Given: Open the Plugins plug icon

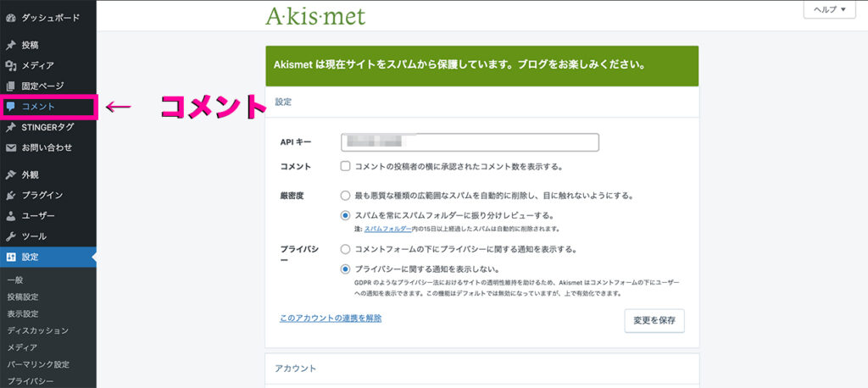Looking at the screenshot, I should point(10,196).
